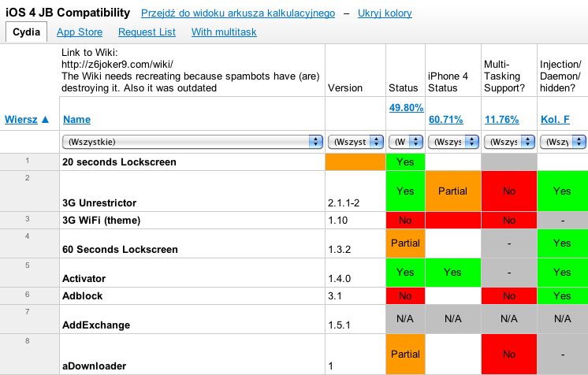
Task: Click version cell '1.4.0'
Action: [355, 273]
